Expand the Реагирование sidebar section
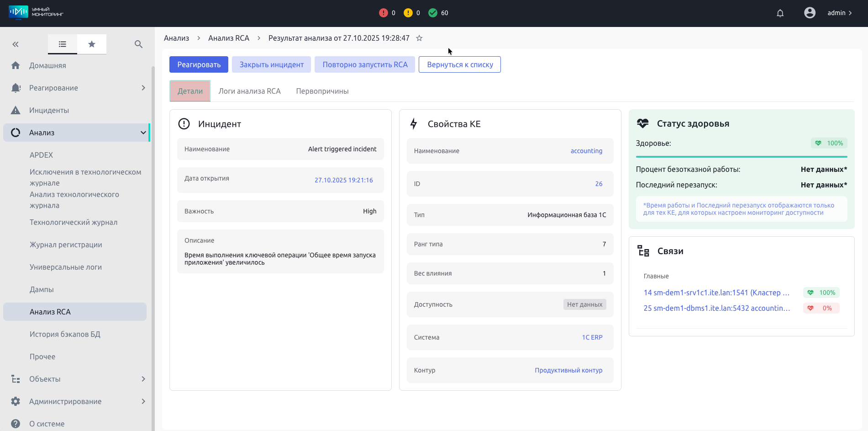Screen dimensions: 868x431 tap(143, 88)
